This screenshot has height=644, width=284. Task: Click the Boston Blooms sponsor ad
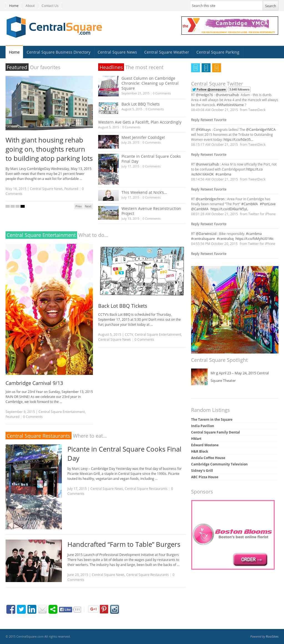pyautogui.click(x=233, y=535)
